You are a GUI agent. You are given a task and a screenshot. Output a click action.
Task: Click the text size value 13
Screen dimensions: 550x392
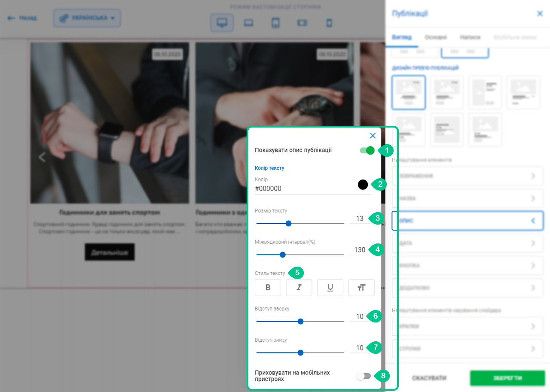point(360,219)
